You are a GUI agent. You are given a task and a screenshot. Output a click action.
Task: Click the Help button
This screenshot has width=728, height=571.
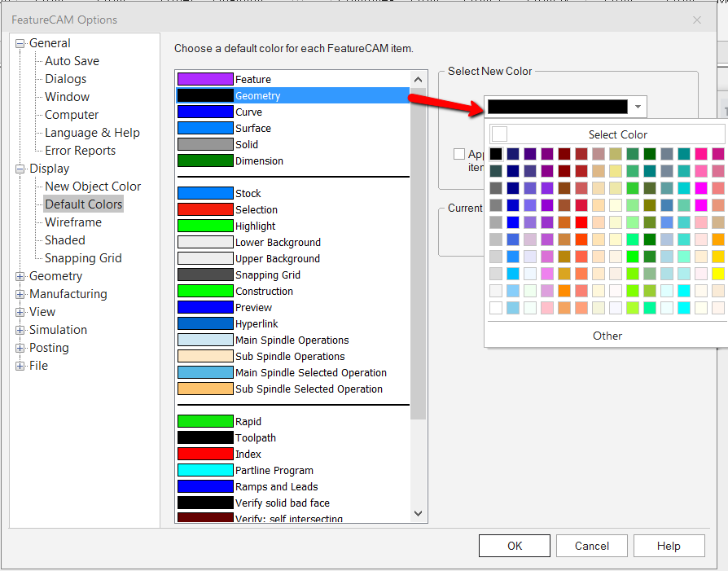(669, 546)
